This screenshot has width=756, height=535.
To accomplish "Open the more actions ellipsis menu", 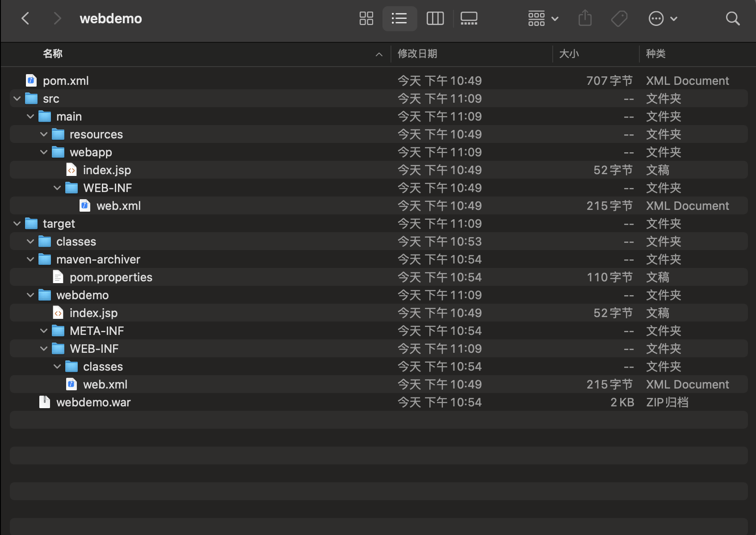I will [x=663, y=18].
